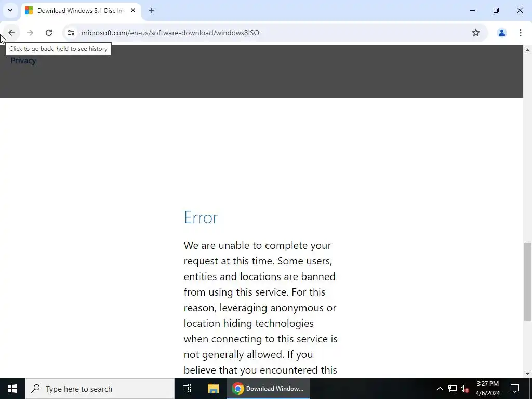Viewport: 532px width, 399px height.
Task: Open File Explorer from taskbar
Action: coord(213,389)
